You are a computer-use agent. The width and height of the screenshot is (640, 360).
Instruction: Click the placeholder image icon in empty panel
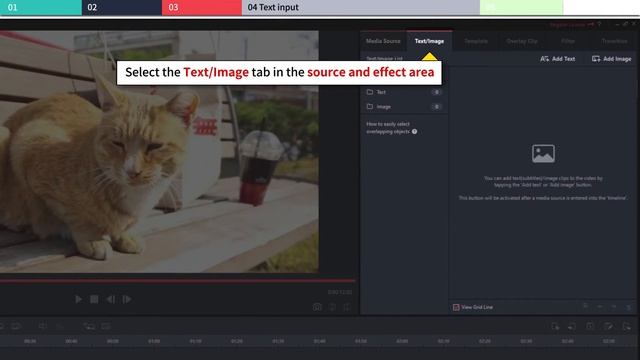point(543,154)
